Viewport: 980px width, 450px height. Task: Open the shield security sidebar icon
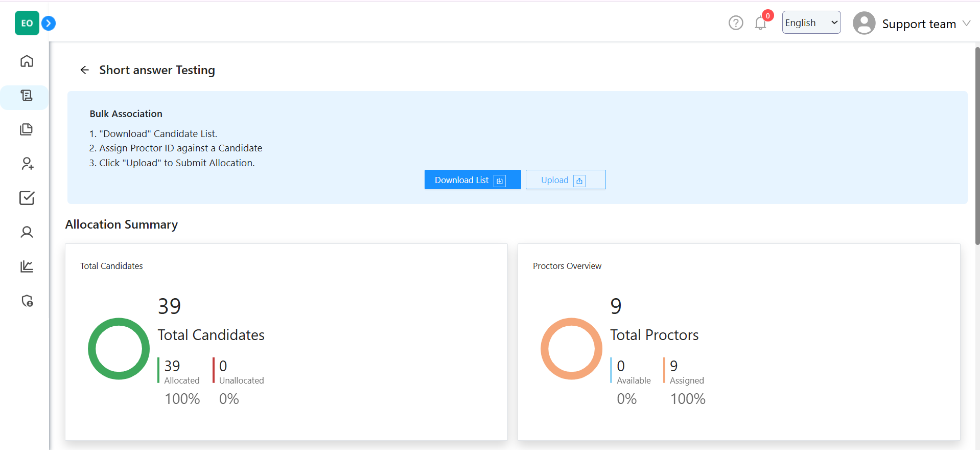[x=27, y=301]
